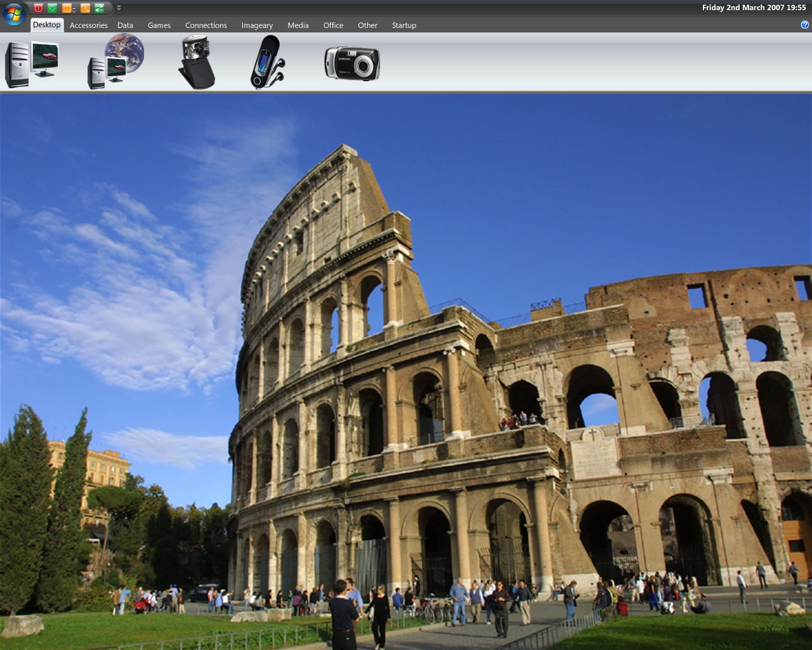Open the MP3 player with earphones icon
This screenshot has height=650, width=812.
[x=267, y=62]
